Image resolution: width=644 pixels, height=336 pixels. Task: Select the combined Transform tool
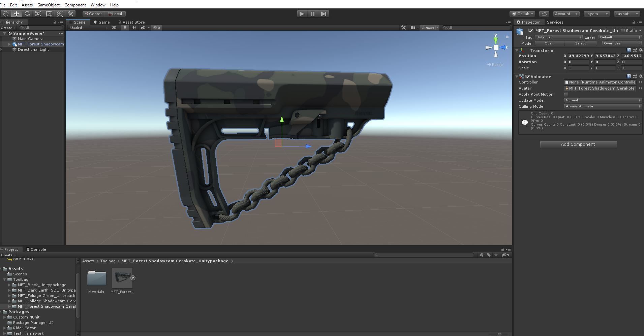60,14
